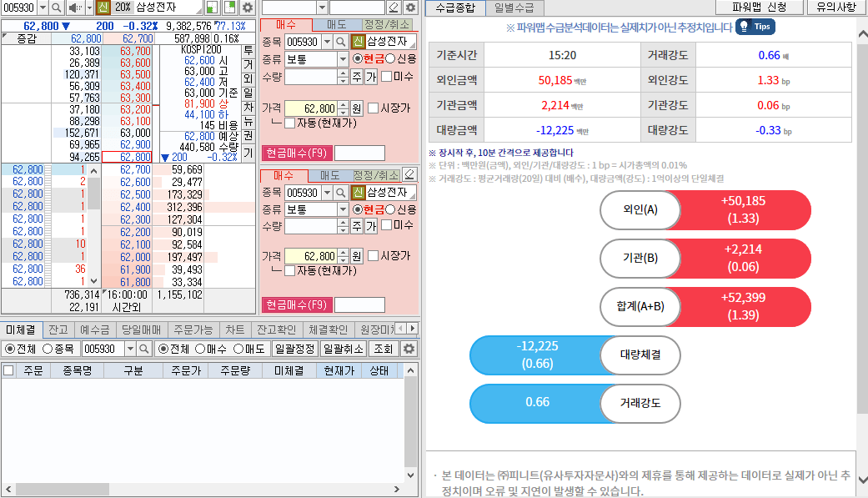Click the 수량 input in the upper order form
The height and width of the screenshot is (498, 868).
[311, 77]
